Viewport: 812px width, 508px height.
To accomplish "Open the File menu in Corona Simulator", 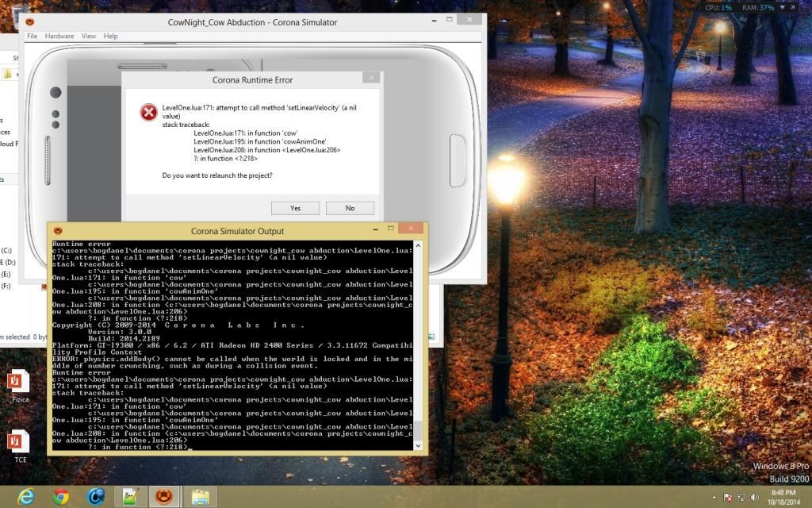I will pyautogui.click(x=32, y=36).
